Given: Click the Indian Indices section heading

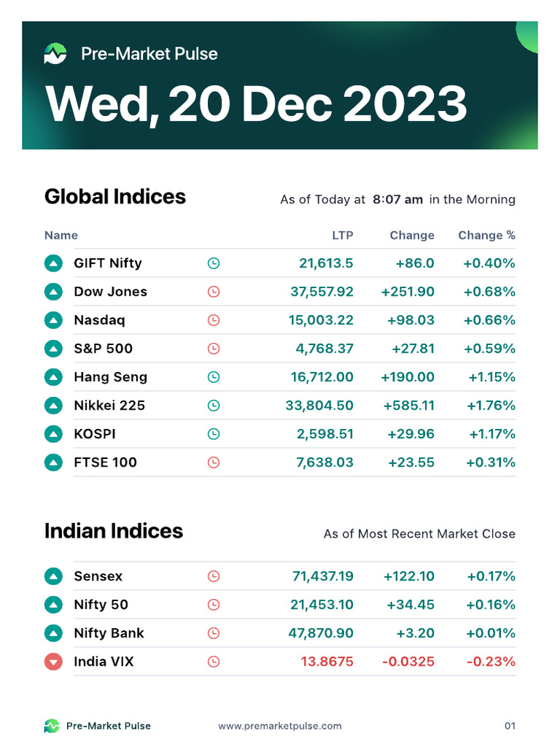Looking at the screenshot, I should tap(114, 531).
